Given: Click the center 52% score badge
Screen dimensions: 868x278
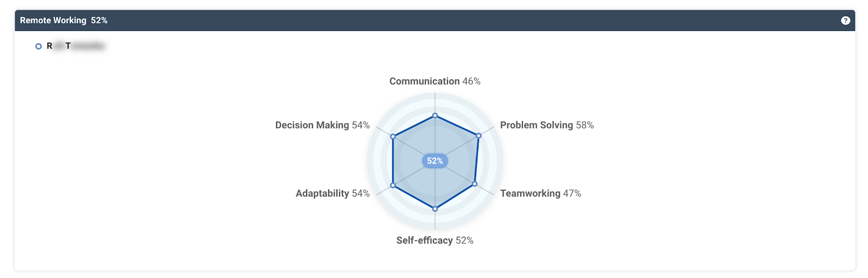Looking at the screenshot, I should click(435, 161).
